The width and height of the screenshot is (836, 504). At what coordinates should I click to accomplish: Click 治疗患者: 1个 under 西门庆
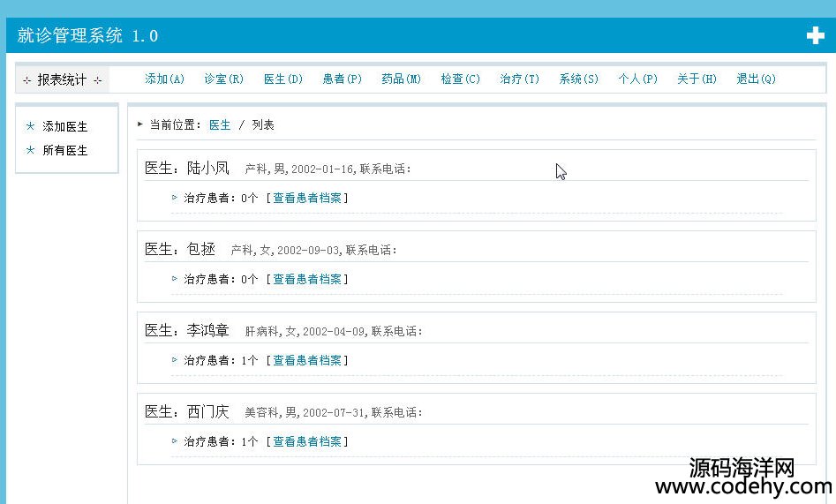click(x=221, y=441)
